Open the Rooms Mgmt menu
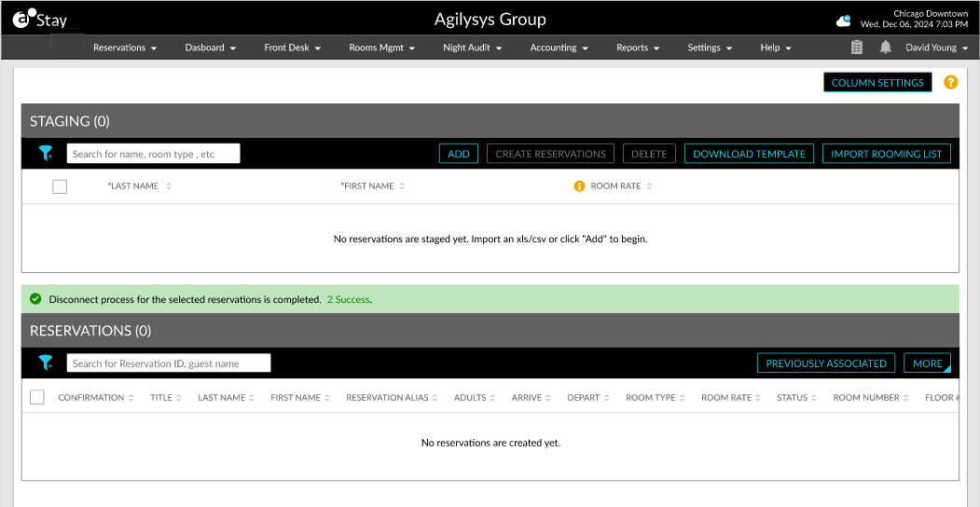The height and width of the screenshot is (507, 980). coord(382,48)
